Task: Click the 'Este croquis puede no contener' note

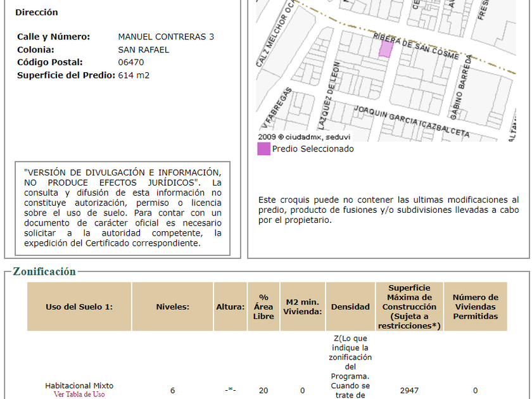Action: pos(388,210)
